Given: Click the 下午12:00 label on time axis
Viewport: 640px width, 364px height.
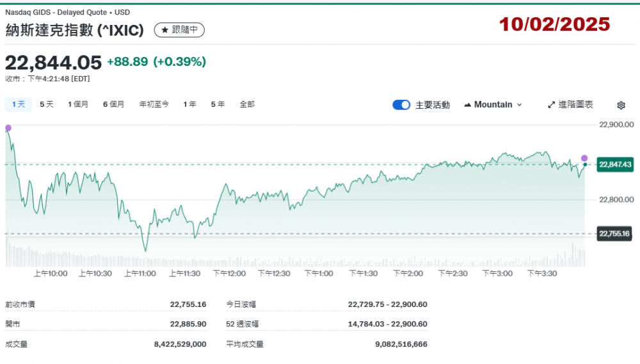Looking at the screenshot, I should pos(229,273).
